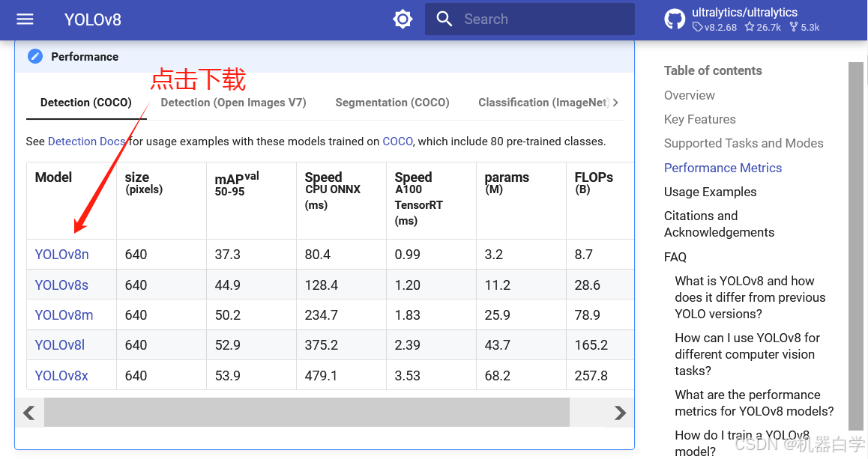Viewport: 868px width, 459px height.
Task: Download the YOLOv8m model
Action: [64, 314]
